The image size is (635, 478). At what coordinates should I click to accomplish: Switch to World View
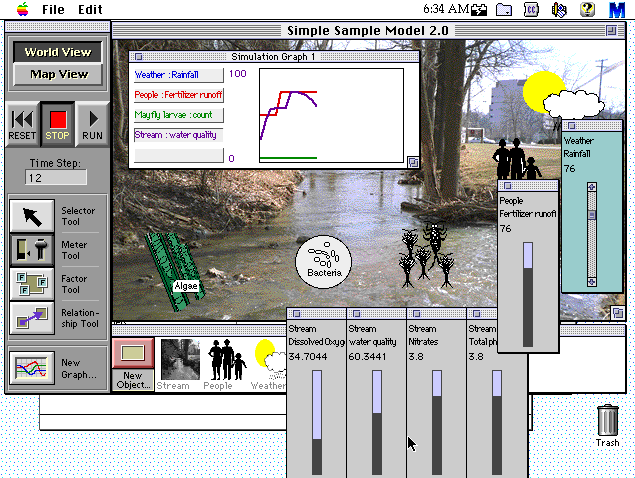57,52
